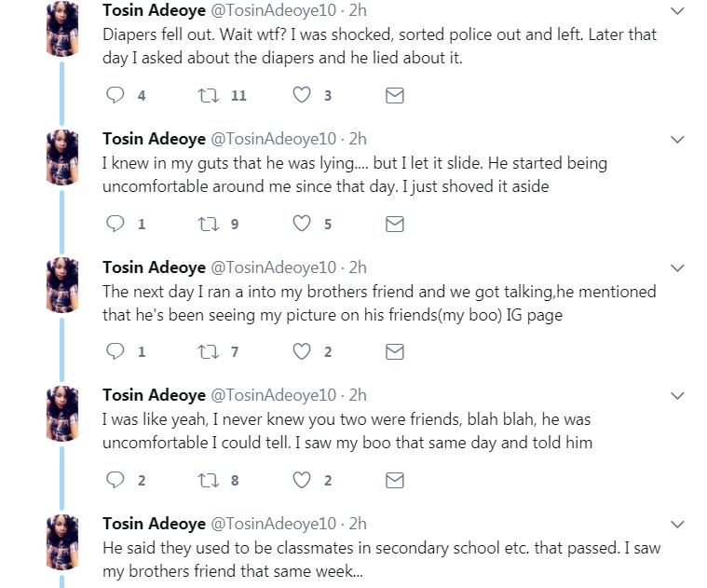This screenshot has height=588, width=707.
Task: Direct message the 'Diapers fell out' tweet
Action: [394, 95]
